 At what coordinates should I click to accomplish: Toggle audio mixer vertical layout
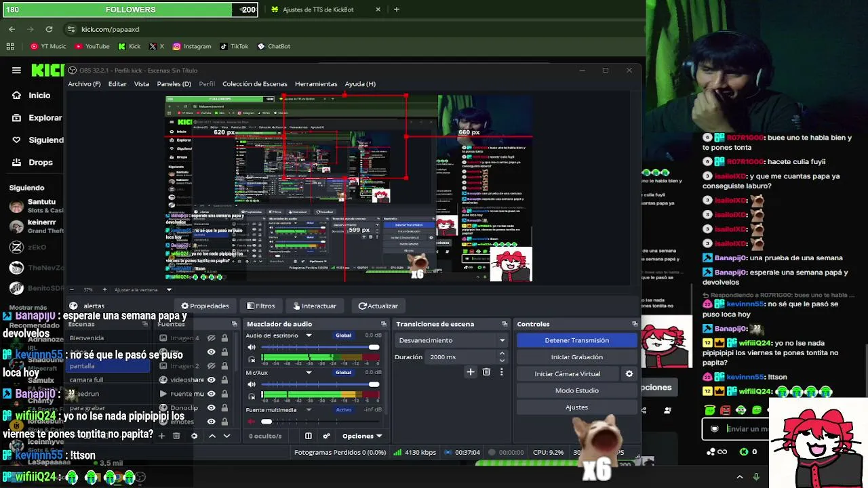coord(308,436)
